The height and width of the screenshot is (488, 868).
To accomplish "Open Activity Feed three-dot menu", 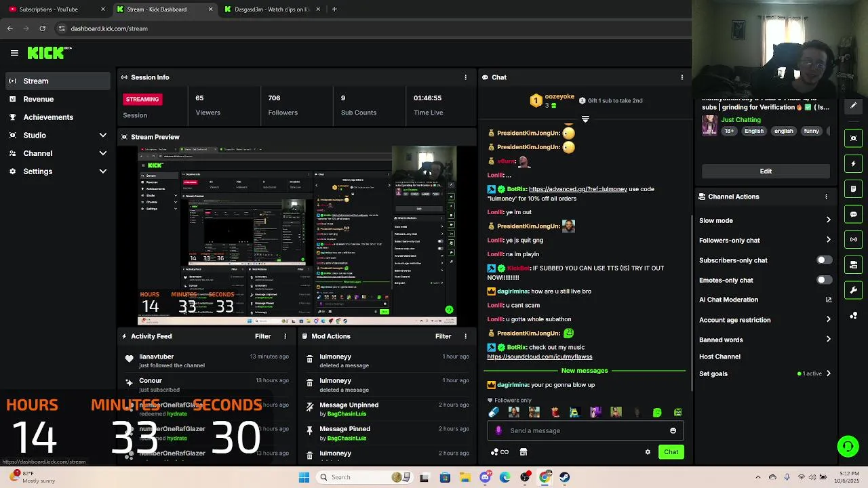I will 285,336.
